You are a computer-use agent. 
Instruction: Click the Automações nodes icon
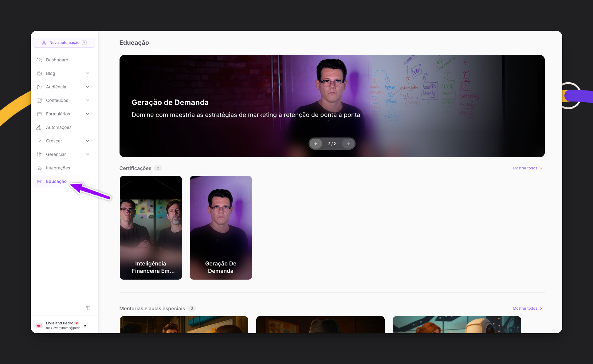[x=39, y=127]
